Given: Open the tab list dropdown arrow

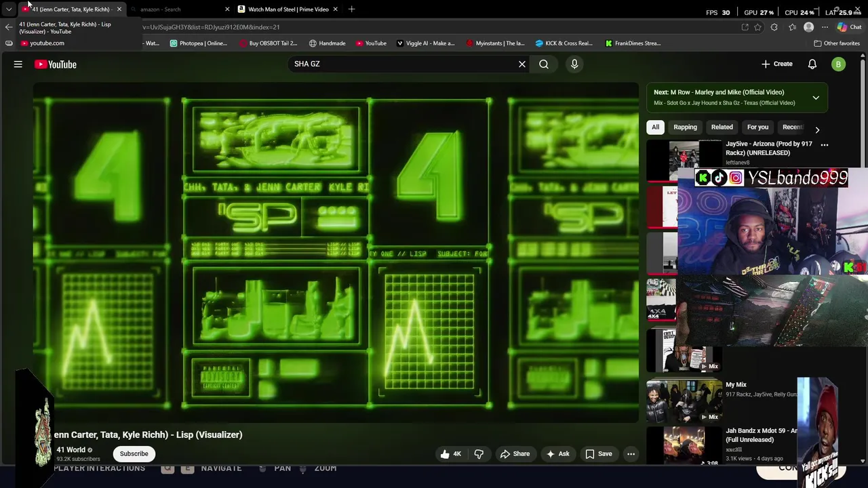Looking at the screenshot, I should click(9, 9).
